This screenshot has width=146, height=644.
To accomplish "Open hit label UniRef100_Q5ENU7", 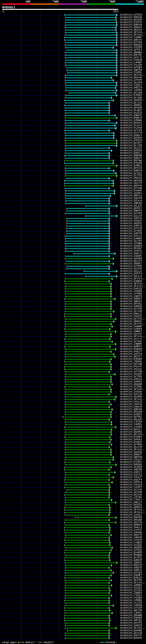I will click(131, 299).
